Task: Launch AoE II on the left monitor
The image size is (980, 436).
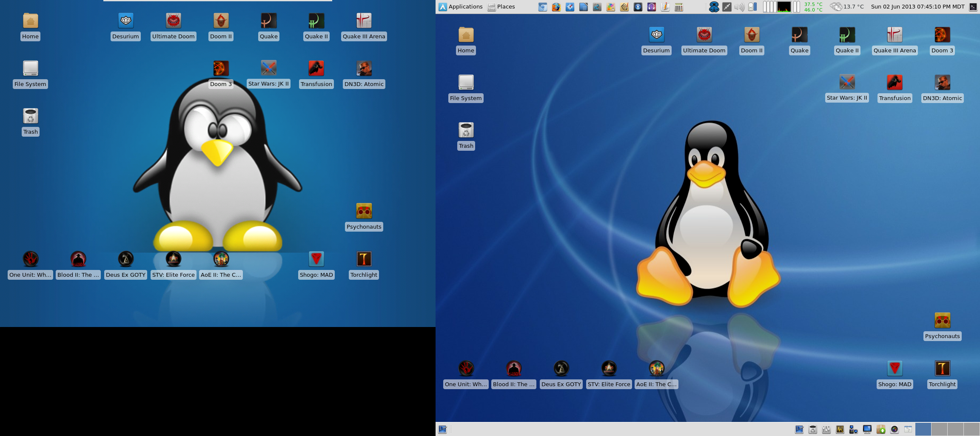Action: (221, 265)
